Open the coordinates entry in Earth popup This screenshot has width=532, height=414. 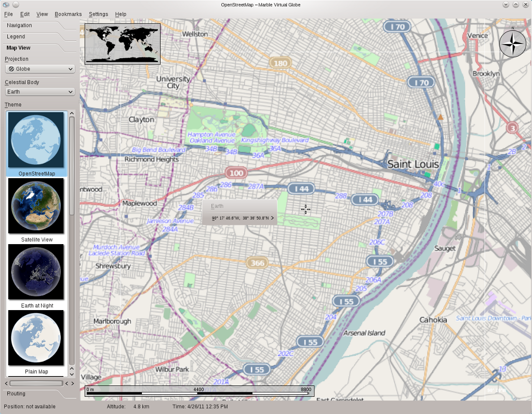pos(242,218)
